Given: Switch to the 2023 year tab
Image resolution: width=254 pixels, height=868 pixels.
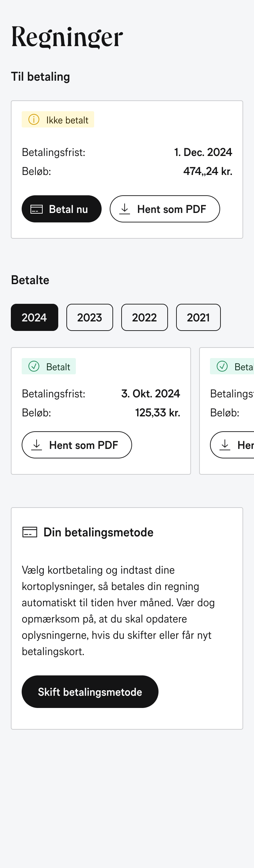Looking at the screenshot, I should coord(90,317).
